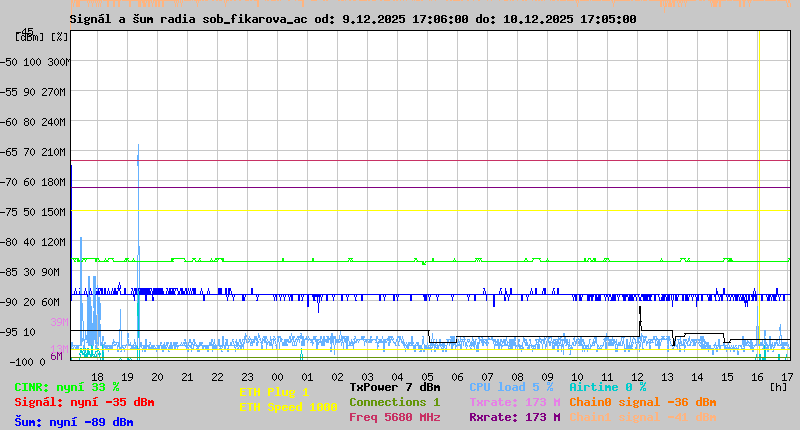Click hour label '17' on time axis
800x430 pixels.
pos(787,377)
